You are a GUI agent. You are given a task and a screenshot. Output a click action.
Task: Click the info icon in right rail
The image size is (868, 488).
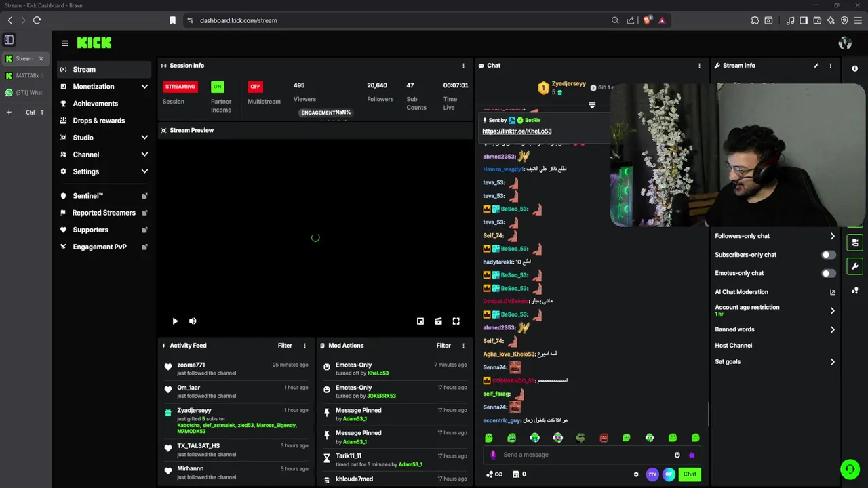pos(854,68)
